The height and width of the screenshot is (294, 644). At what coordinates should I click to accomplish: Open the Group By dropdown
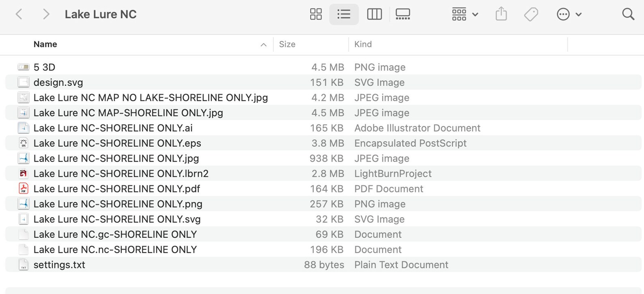pyautogui.click(x=465, y=14)
